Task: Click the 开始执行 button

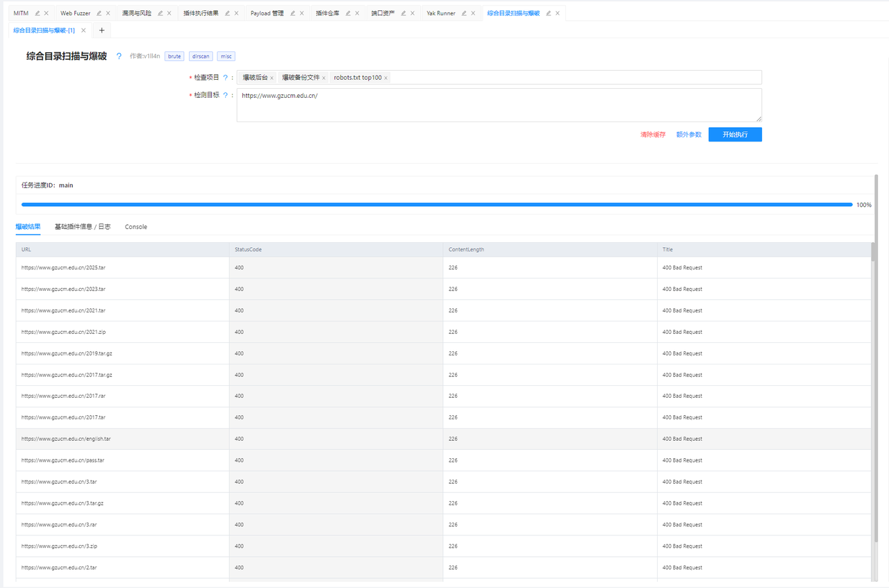Action: pos(735,135)
